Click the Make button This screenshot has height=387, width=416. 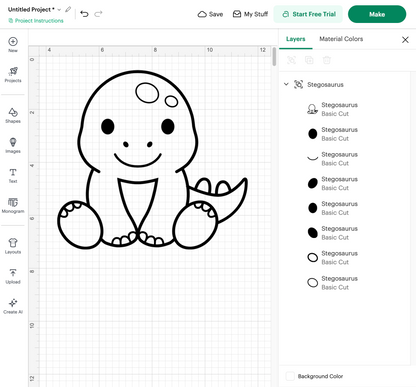[x=377, y=14]
